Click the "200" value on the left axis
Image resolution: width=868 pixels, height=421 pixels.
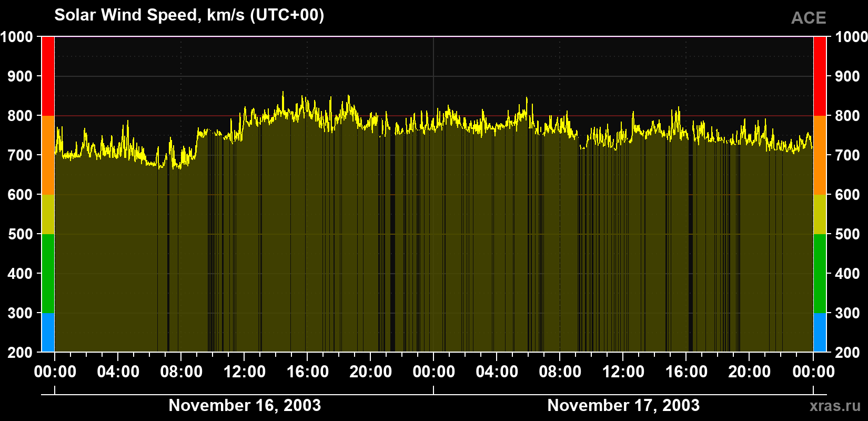(21, 353)
